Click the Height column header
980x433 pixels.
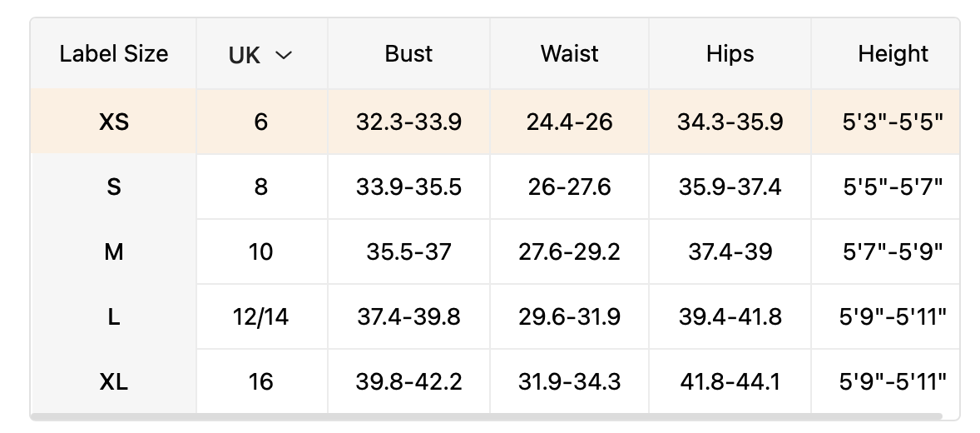[x=893, y=54]
